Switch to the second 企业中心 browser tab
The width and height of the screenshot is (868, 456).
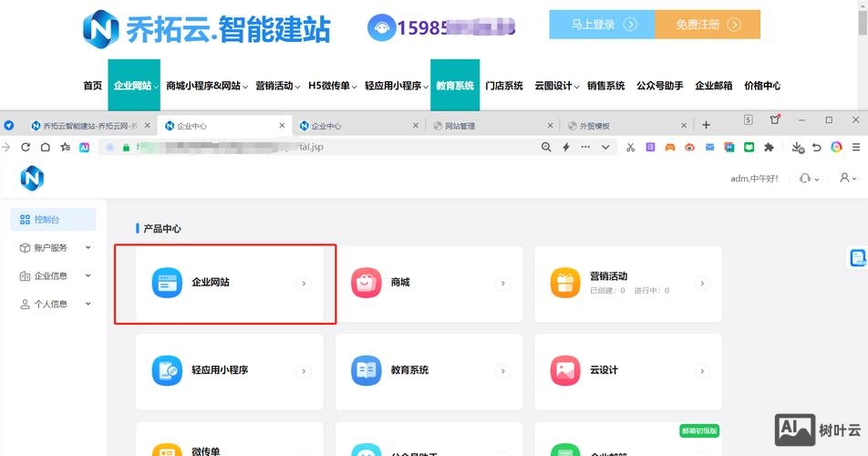358,126
